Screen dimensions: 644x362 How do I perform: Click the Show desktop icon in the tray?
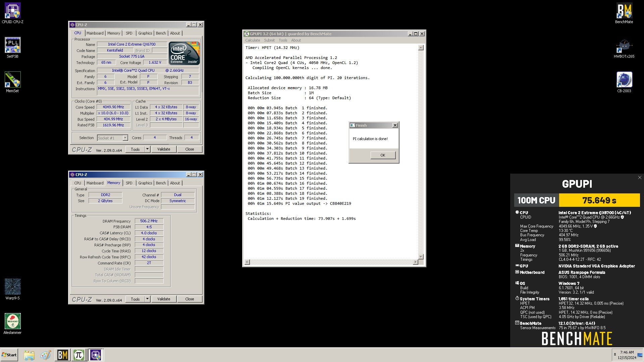coord(640,355)
